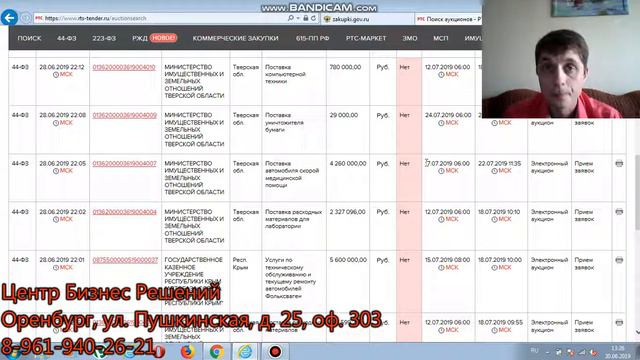Switch to Internet Explorer in the taskbar
The image size is (640, 360).
pos(245,351)
